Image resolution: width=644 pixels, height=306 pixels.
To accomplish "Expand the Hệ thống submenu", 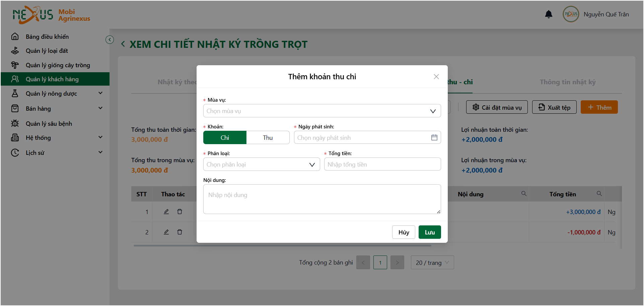I will tap(100, 137).
